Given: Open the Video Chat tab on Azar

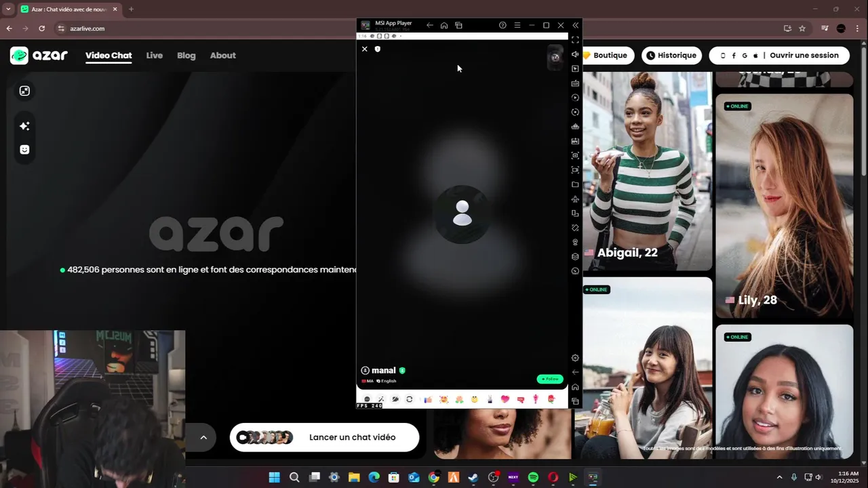Looking at the screenshot, I should [108, 56].
